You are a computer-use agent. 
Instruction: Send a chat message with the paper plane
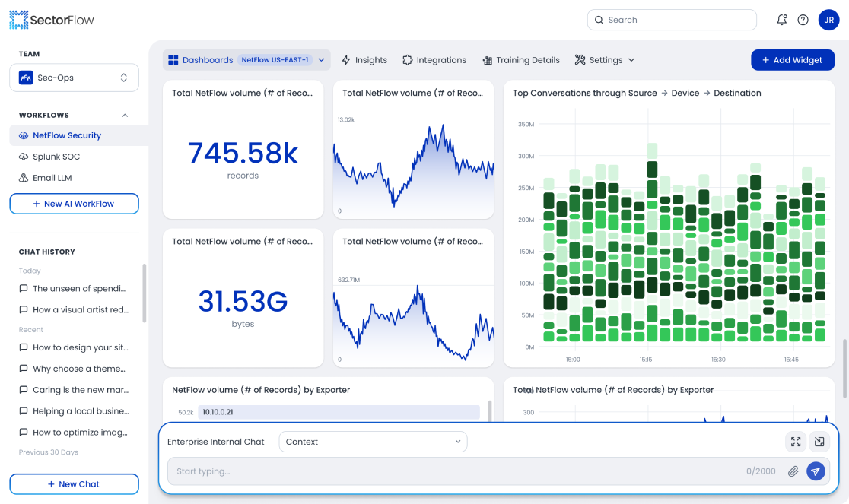pyautogui.click(x=816, y=471)
